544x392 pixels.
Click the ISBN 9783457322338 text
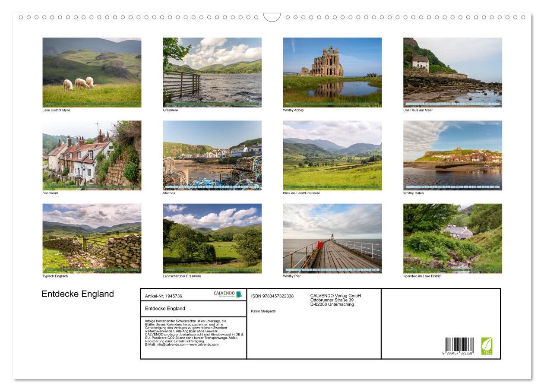pos(272,296)
